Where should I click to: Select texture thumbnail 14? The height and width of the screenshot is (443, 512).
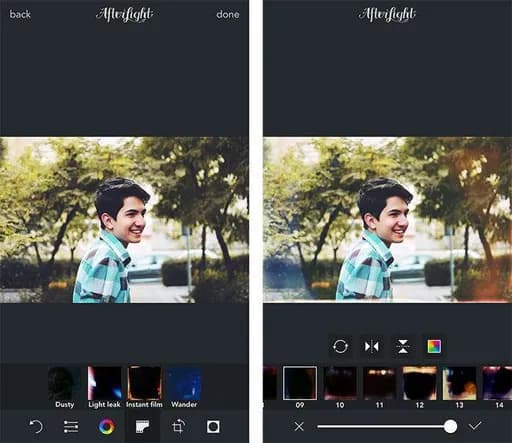pos(497,383)
